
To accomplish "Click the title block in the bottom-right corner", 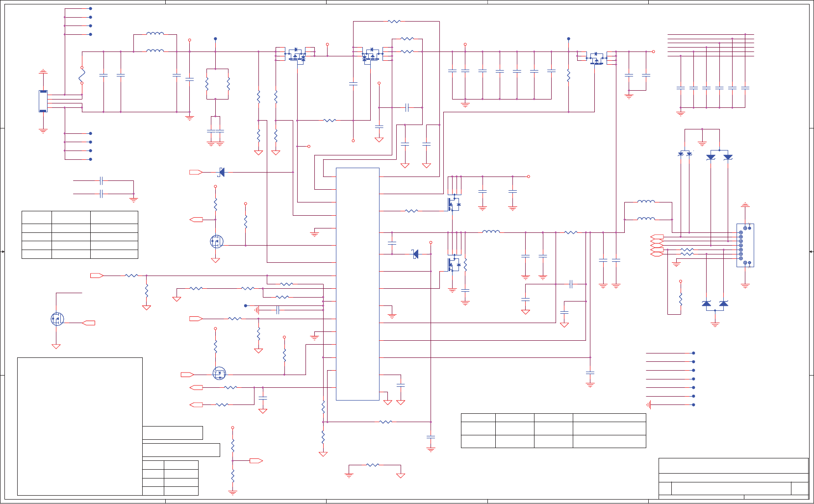I will point(733,479).
